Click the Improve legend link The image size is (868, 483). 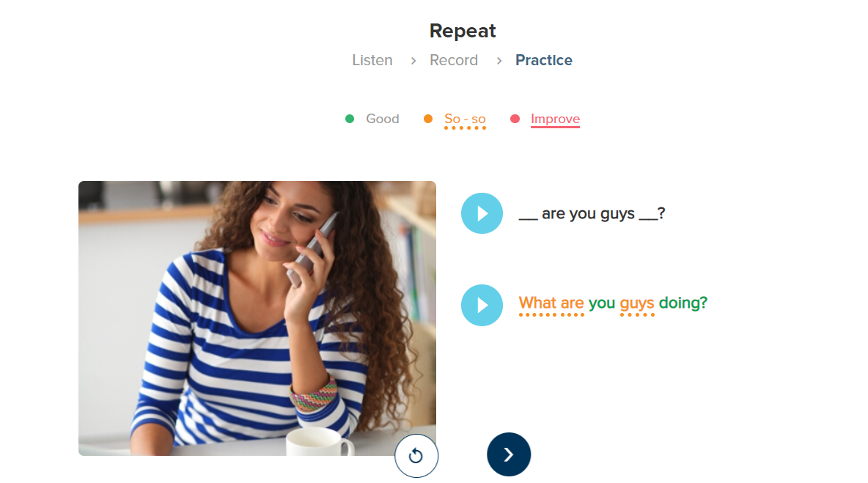coord(555,119)
